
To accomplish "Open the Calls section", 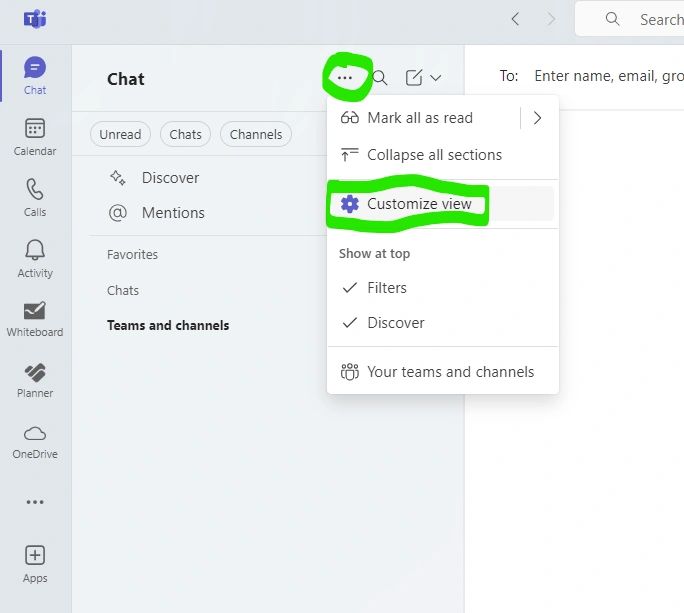I will 35,197.
